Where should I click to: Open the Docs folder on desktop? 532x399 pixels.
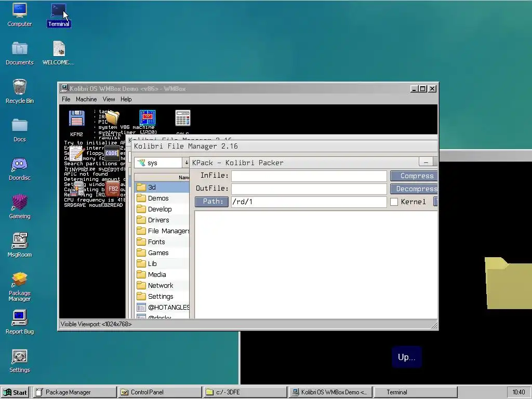click(x=20, y=130)
